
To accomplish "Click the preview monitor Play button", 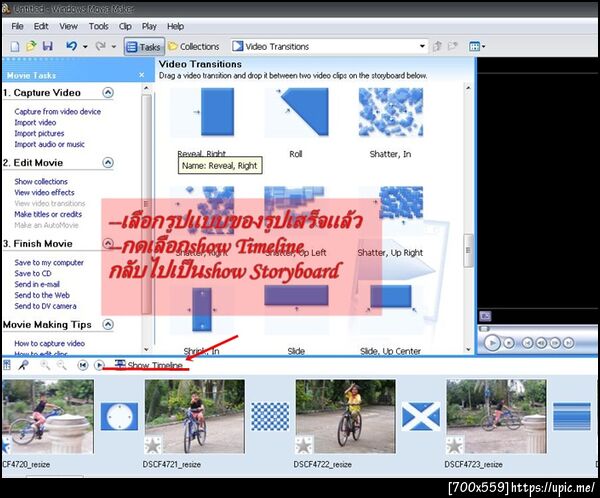I will [x=492, y=343].
